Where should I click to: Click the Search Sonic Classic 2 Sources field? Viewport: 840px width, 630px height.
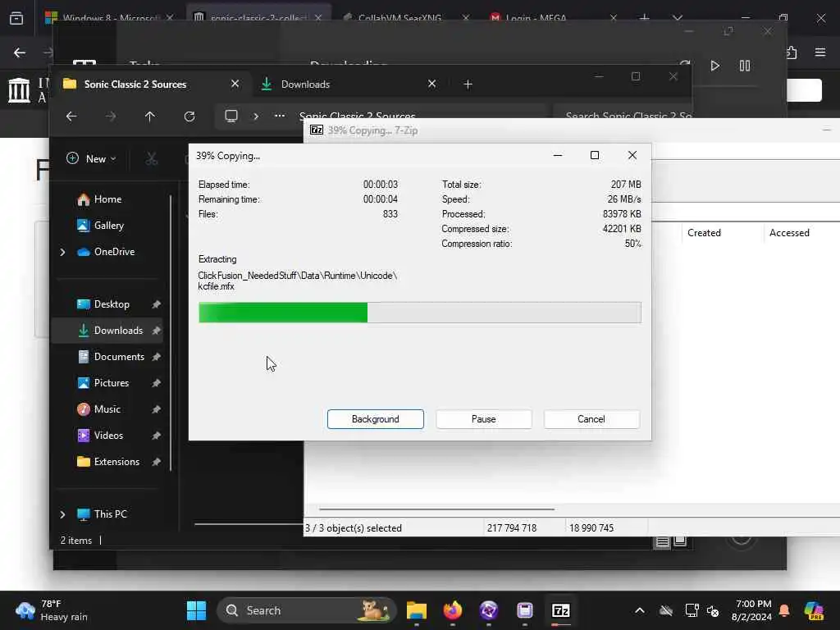click(622, 113)
